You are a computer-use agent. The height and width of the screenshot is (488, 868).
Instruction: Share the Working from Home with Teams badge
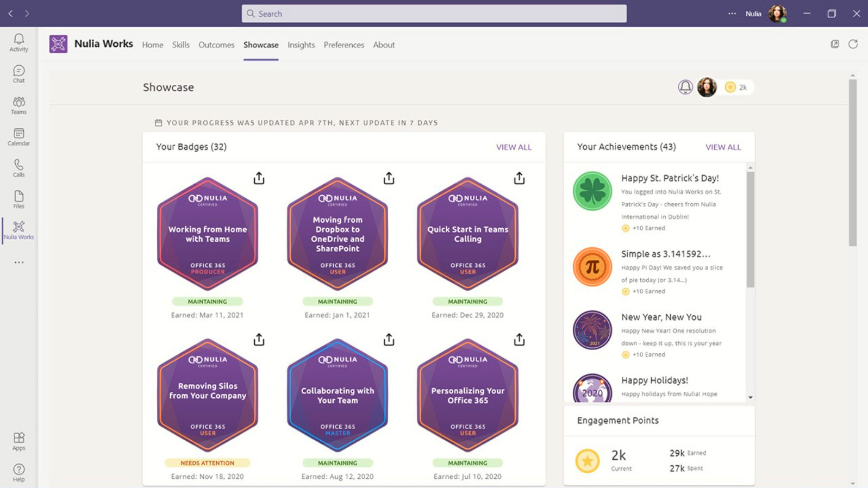pos(259,178)
